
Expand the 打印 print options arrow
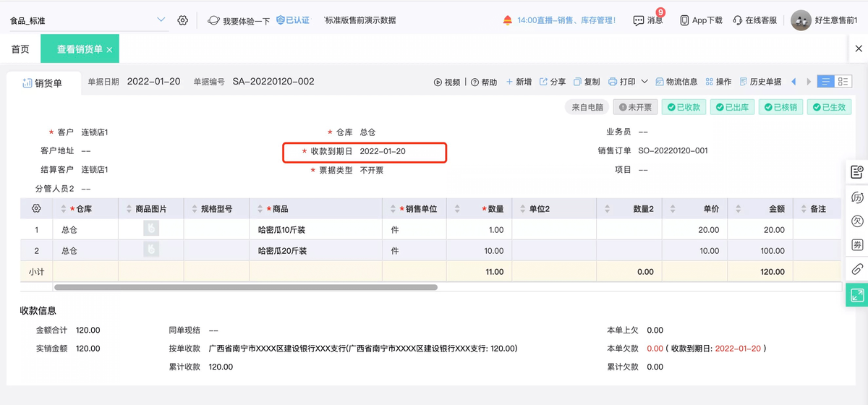[x=642, y=82]
